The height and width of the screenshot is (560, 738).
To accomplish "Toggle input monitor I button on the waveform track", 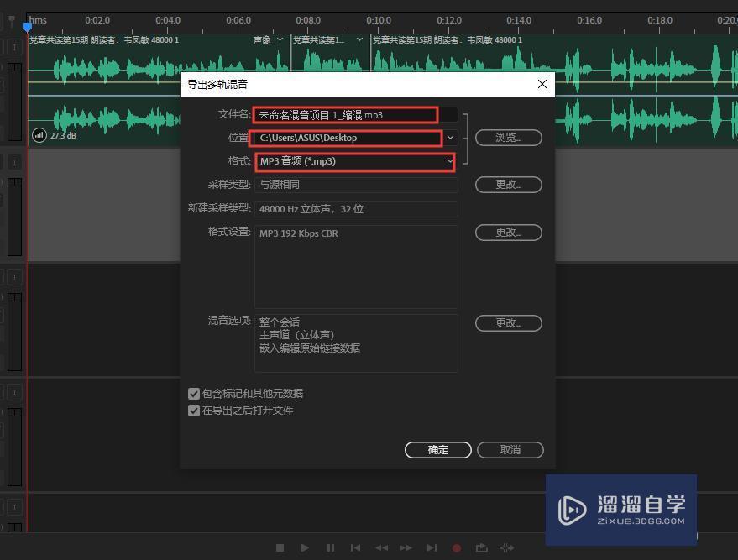I will click(x=14, y=47).
